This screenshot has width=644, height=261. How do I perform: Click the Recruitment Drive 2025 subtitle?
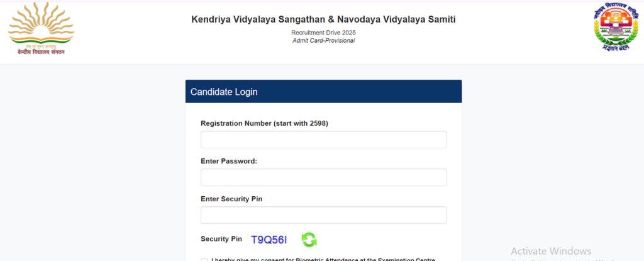point(323,32)
